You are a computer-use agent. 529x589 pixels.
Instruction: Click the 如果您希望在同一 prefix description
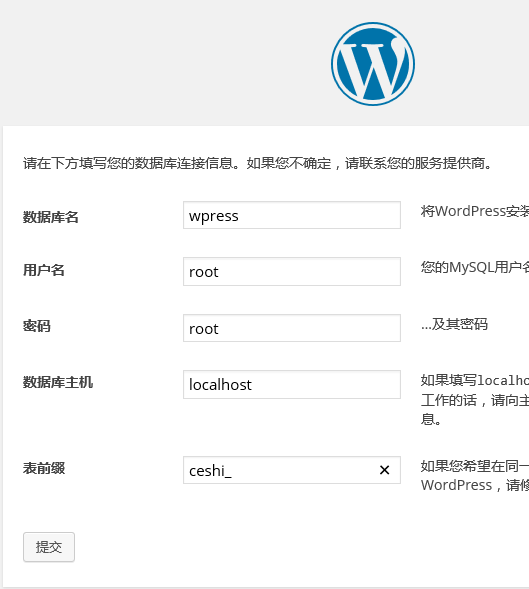[x=475, y=466]
